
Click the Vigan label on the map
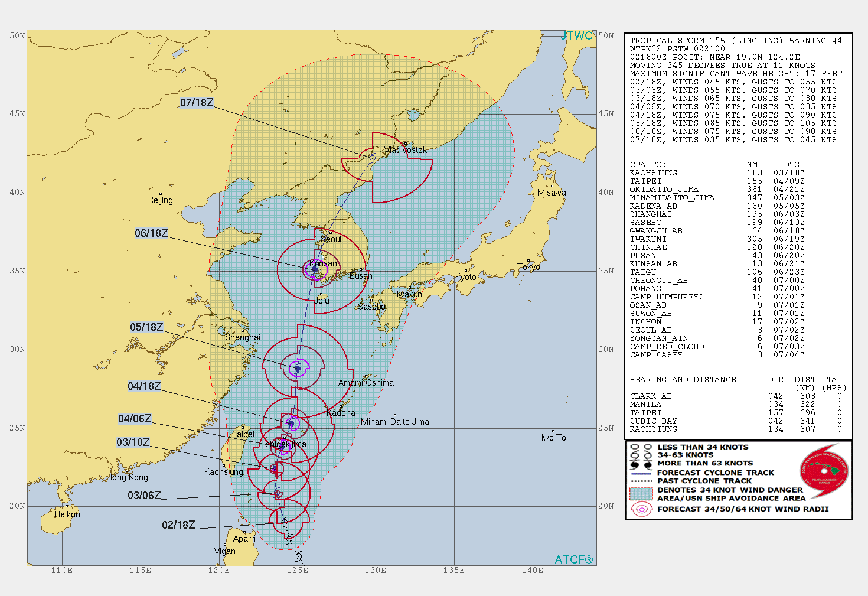point(225,551)
